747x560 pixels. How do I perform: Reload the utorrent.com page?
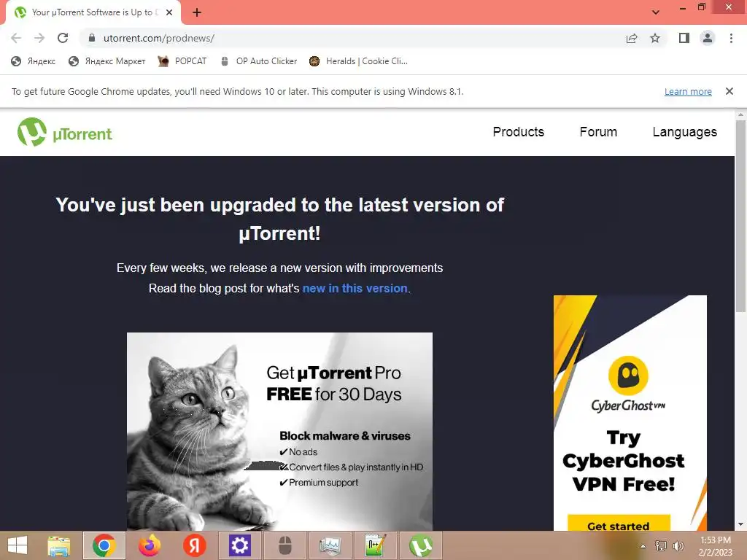(x=63, y=38)
